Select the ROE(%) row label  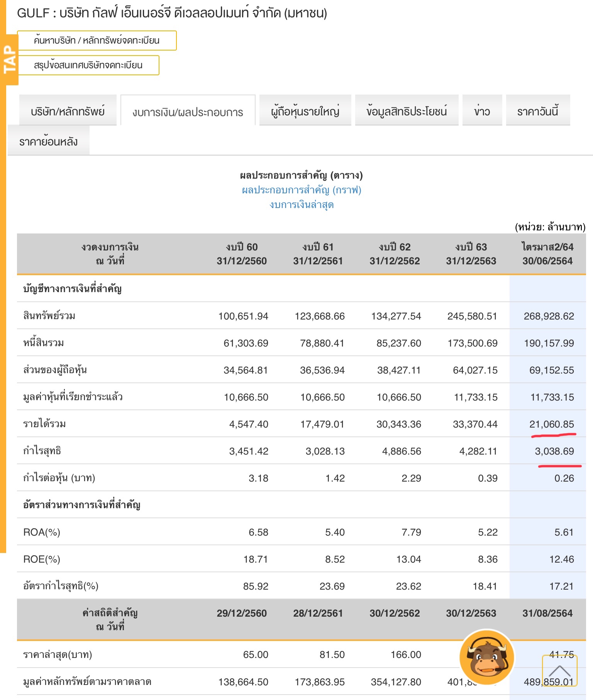pos(42,559)
